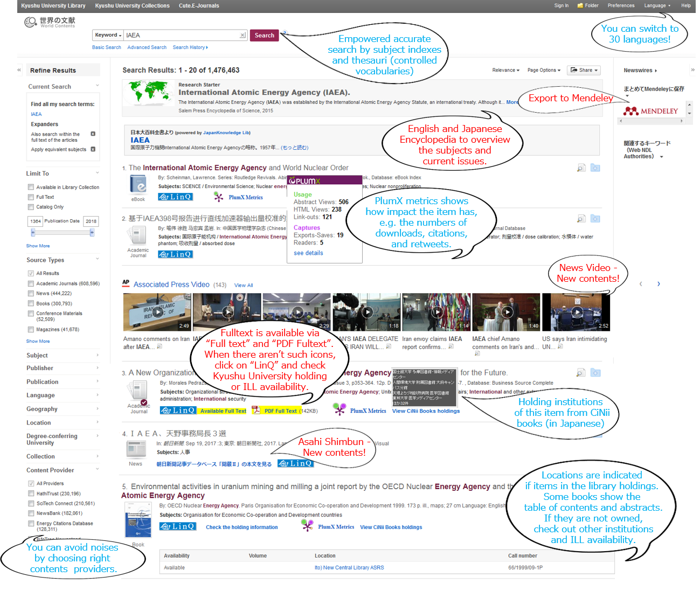700x591 pixels.
Task: Open the Basic Search link
Action: click(106, 47)
